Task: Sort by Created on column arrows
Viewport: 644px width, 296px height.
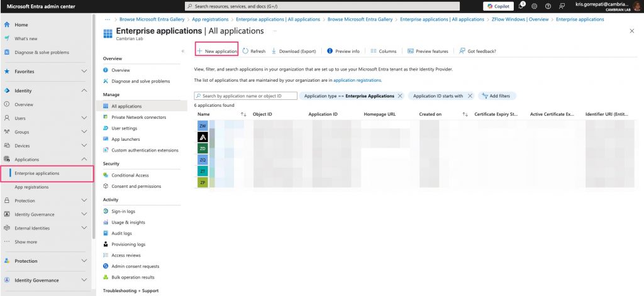Action: coord(465,114)
